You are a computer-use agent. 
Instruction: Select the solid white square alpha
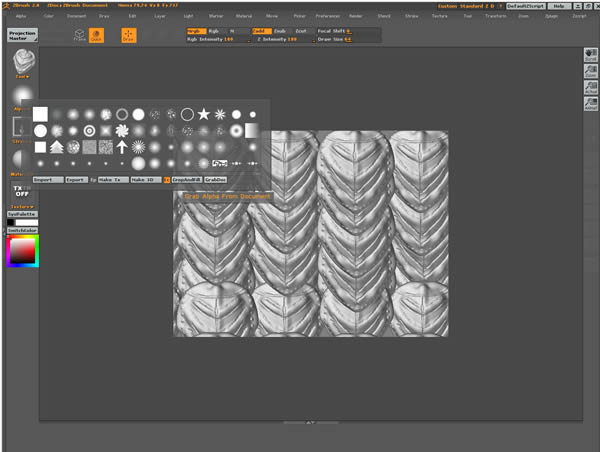coord(40,114)
